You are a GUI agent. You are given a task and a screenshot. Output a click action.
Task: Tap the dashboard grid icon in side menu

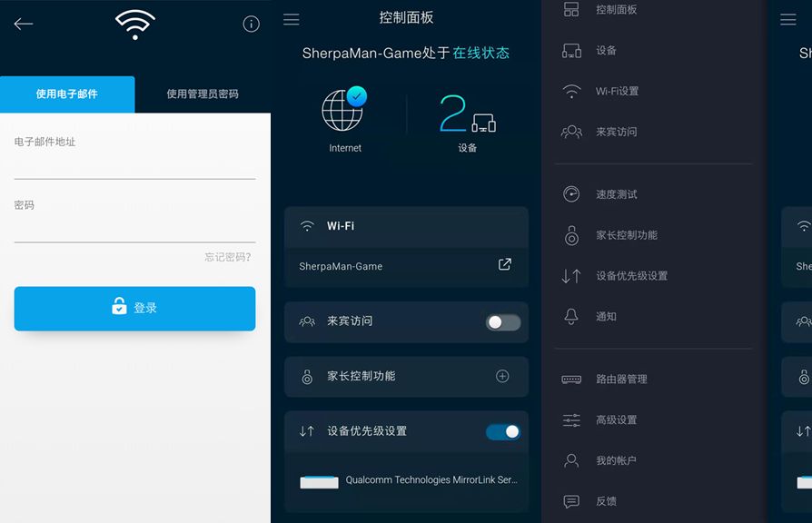click(571, 9)
